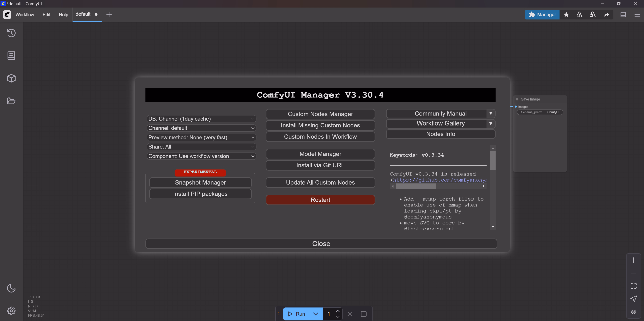Zoom in the canvas with plus icon
Viewport: 644px width, 321px height.
pos(633,260)
